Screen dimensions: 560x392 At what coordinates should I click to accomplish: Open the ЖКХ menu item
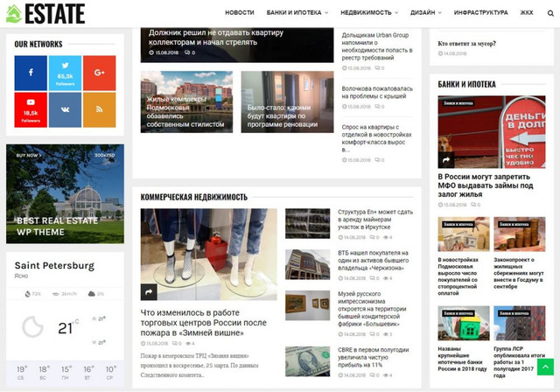(x=526, y=13)
